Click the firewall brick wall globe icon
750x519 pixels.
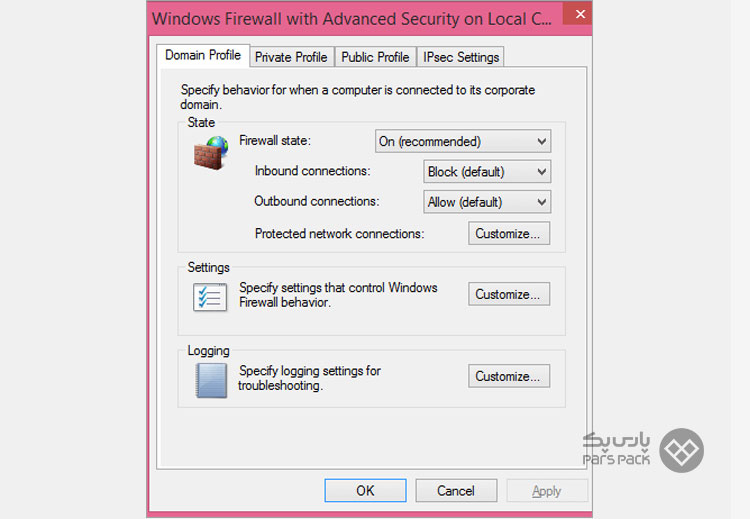point(211,153)
